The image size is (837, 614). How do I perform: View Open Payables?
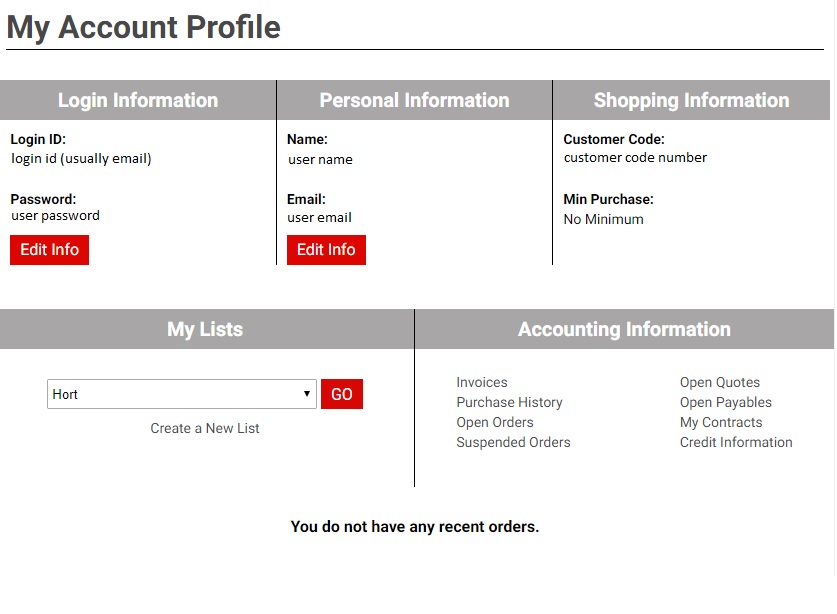726,402
